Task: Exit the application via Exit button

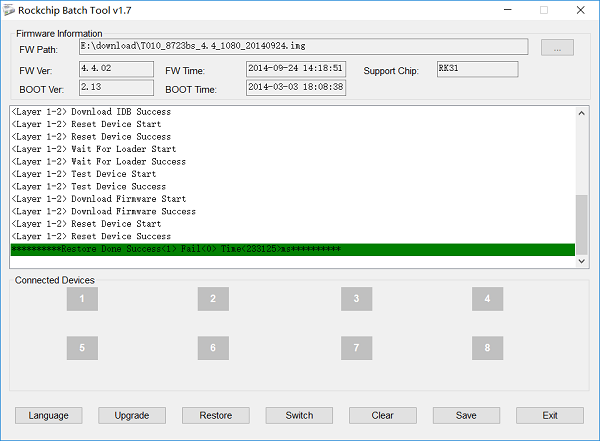Action: 550,415
